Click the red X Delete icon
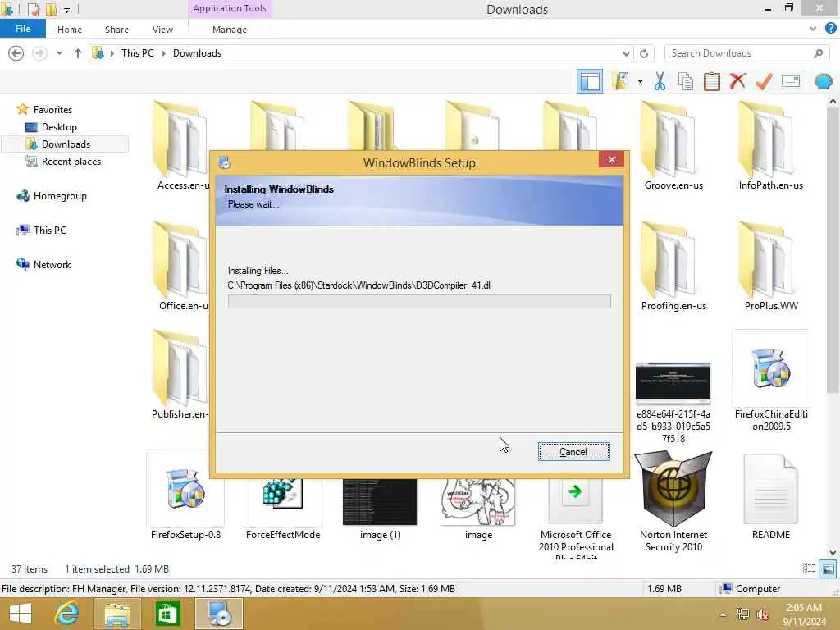840x630 pixels. [x=737, y=81]
